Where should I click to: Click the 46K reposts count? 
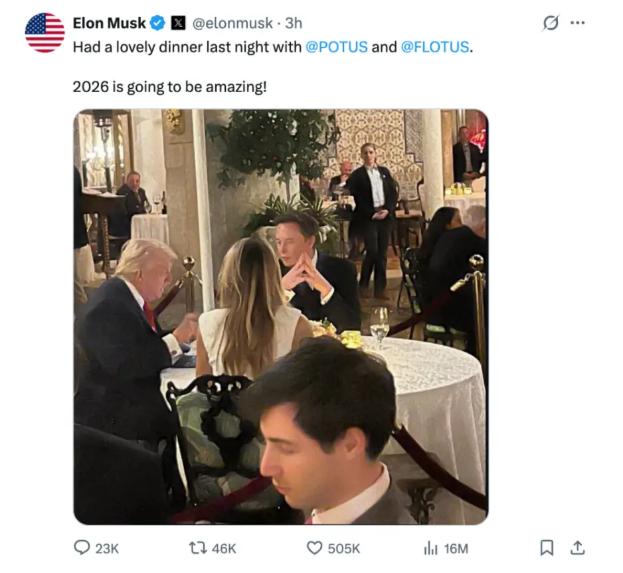click(x=226, y=548)
